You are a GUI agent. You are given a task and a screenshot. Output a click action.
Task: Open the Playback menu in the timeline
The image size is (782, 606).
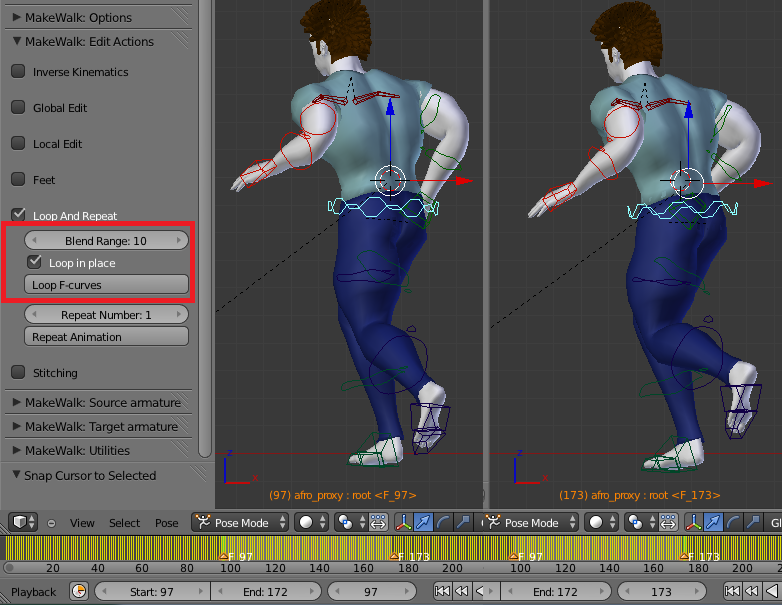pos(34,592)
